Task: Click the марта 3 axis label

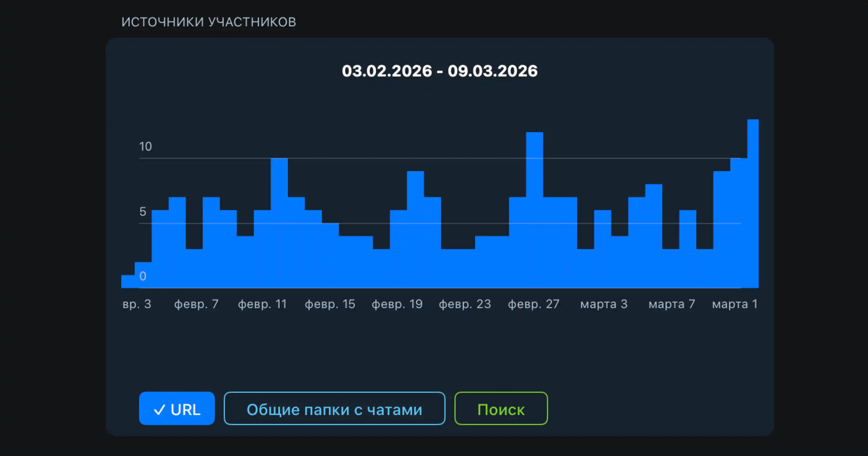Action: point(603,304)
